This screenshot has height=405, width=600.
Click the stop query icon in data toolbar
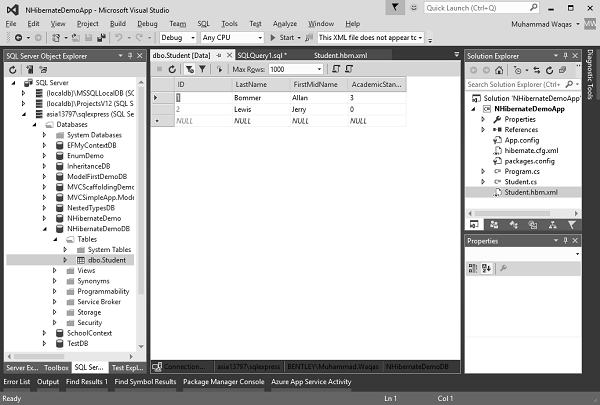pyautogui.click(x=159, y=69)
